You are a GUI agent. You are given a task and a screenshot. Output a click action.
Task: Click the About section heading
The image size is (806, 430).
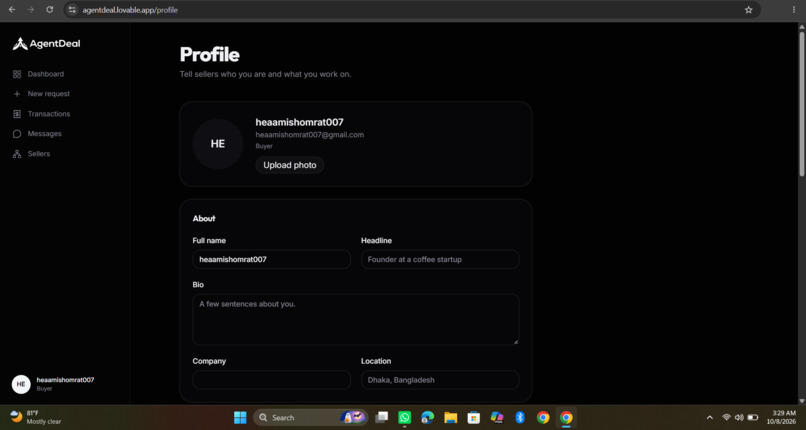[204, 219]
